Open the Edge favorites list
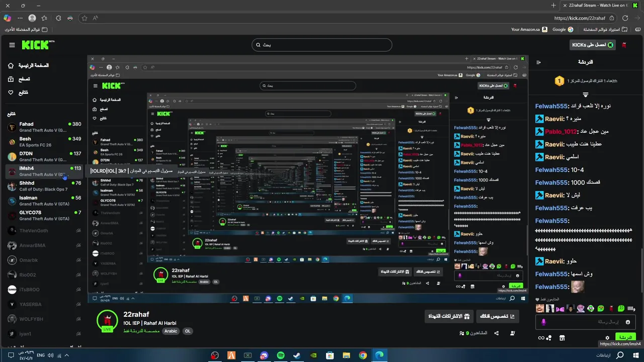Viewport: 644px width, 362px height. (x=44, y=18)
